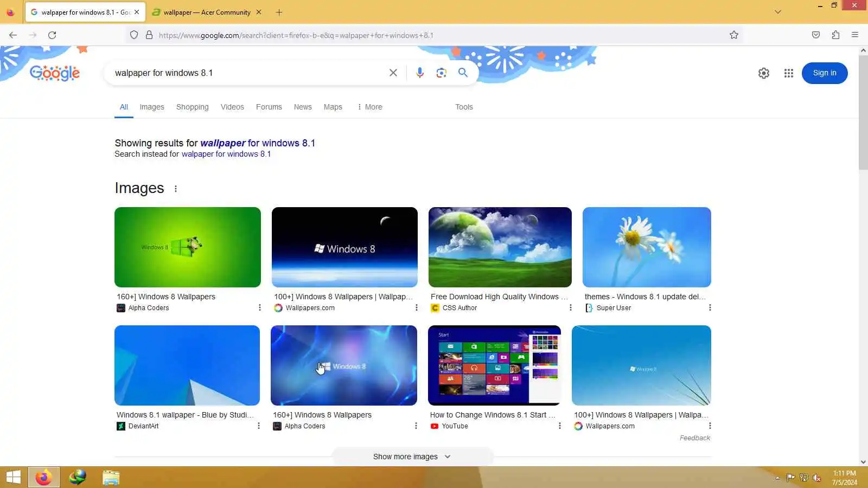
Task: Expand Show more images
Action: (x=412, y=457)
